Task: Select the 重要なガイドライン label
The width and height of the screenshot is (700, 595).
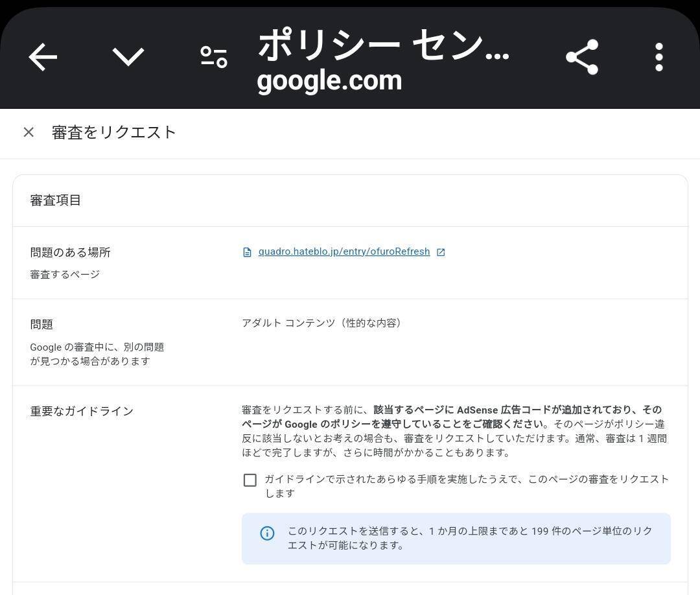Action: click(82, 411)
